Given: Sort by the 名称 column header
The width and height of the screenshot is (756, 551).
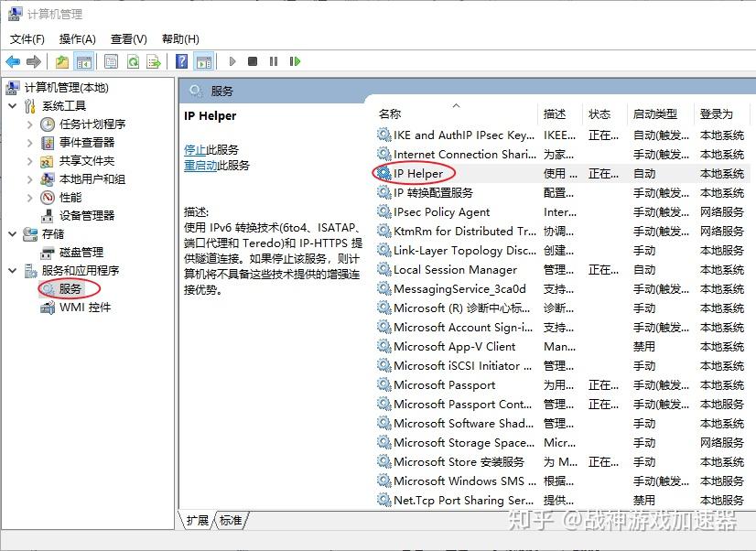Looking at the screenshot, I should 455,113.
